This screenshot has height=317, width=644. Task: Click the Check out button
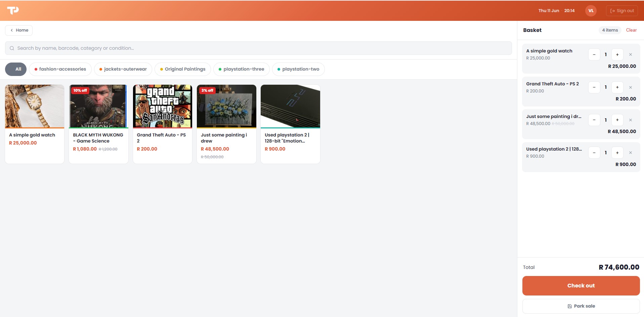point(581,286)
